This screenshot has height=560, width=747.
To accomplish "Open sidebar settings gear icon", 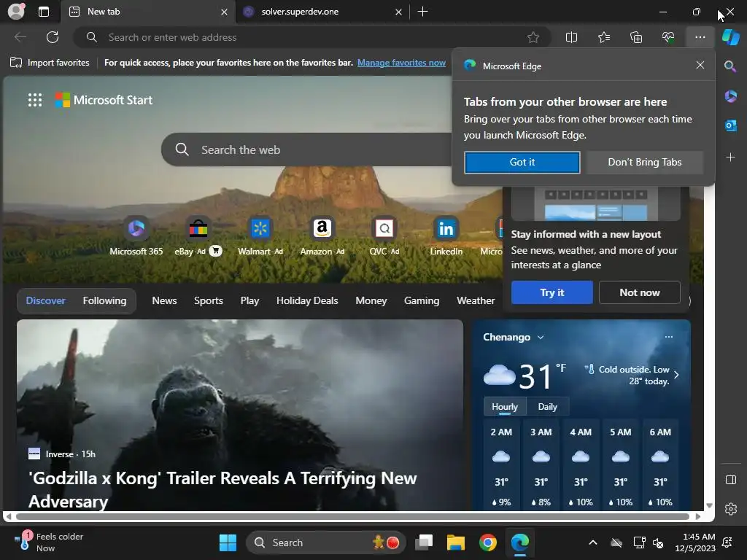I will (x=730, y=509).
